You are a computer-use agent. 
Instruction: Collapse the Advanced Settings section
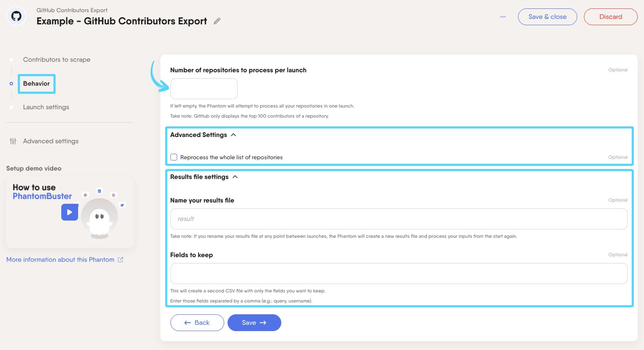233,135
